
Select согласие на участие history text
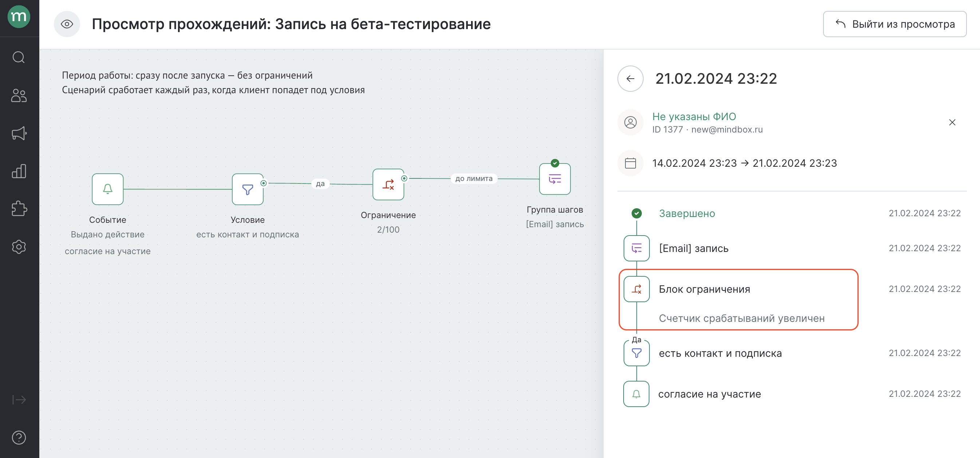[x=710, y=394]
